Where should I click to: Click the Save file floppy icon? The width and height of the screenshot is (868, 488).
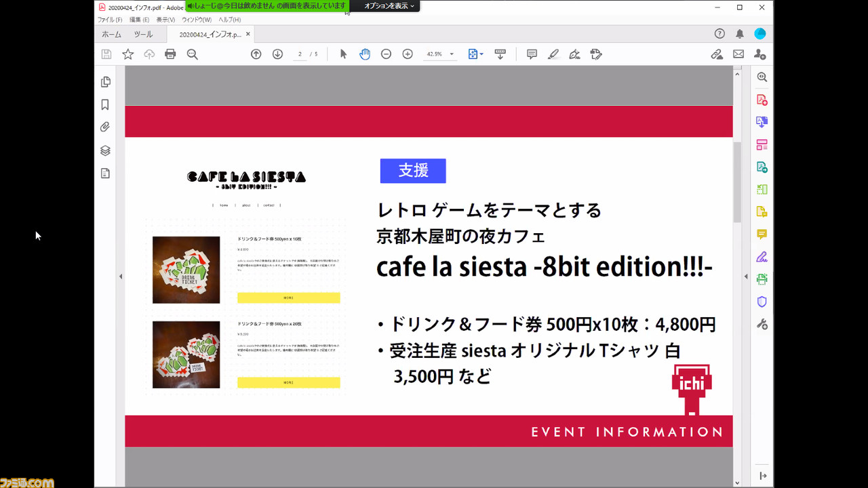(106, 54)
